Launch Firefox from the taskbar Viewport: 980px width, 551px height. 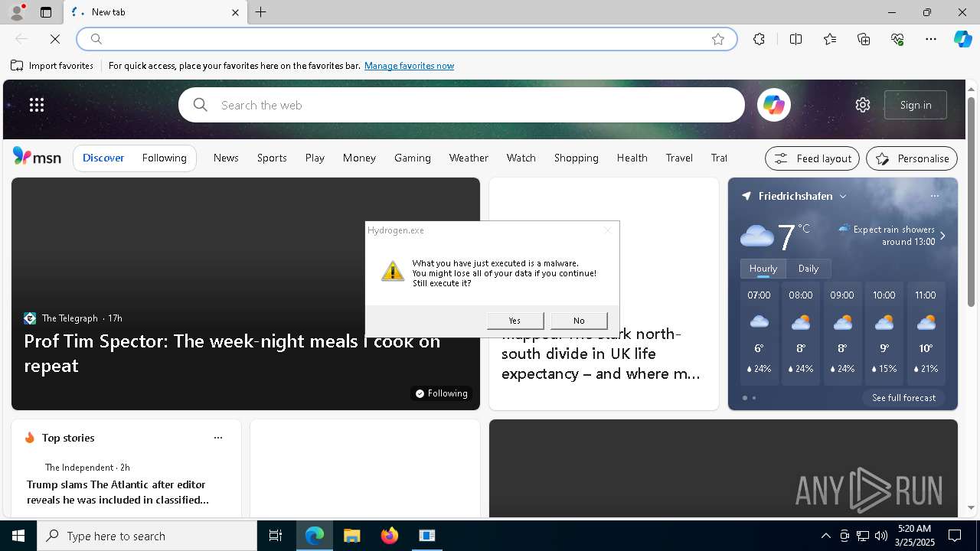390,536
